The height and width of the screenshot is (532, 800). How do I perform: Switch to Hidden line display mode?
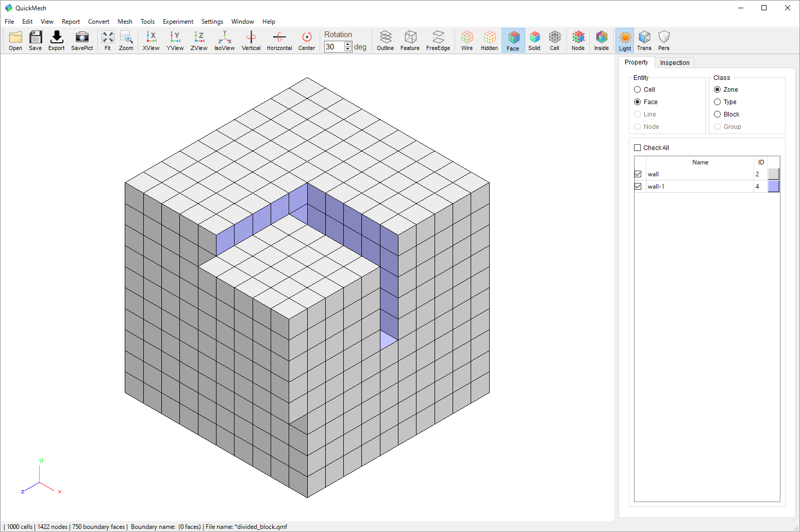pyautogui.click(x=490, y=40)
